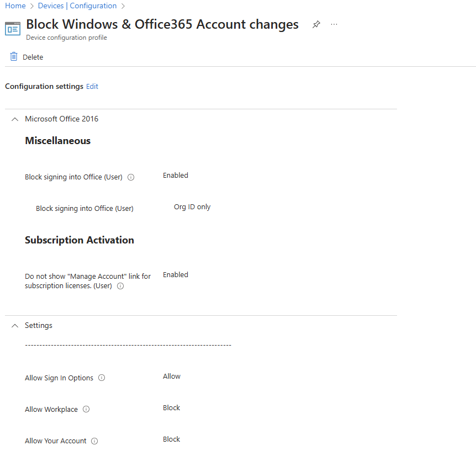
Task: Select Allow value for Sign In Options
Action: point(172,376)
